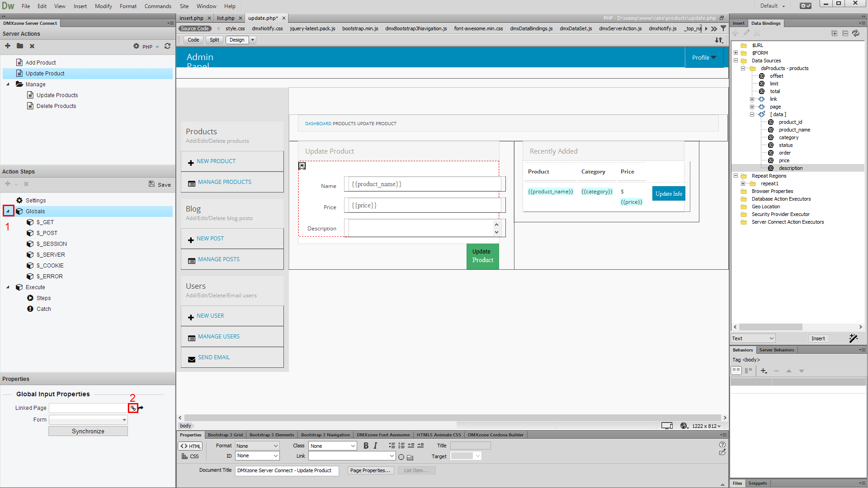Browse for the Linked Page file
This screenshot has height=488, width=868.
[133, 408]
